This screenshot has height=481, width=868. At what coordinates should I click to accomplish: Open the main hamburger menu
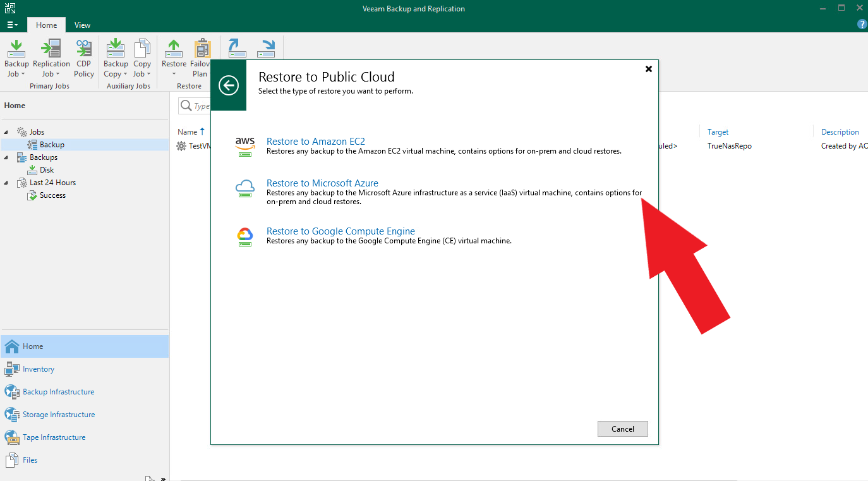[13, 25]
